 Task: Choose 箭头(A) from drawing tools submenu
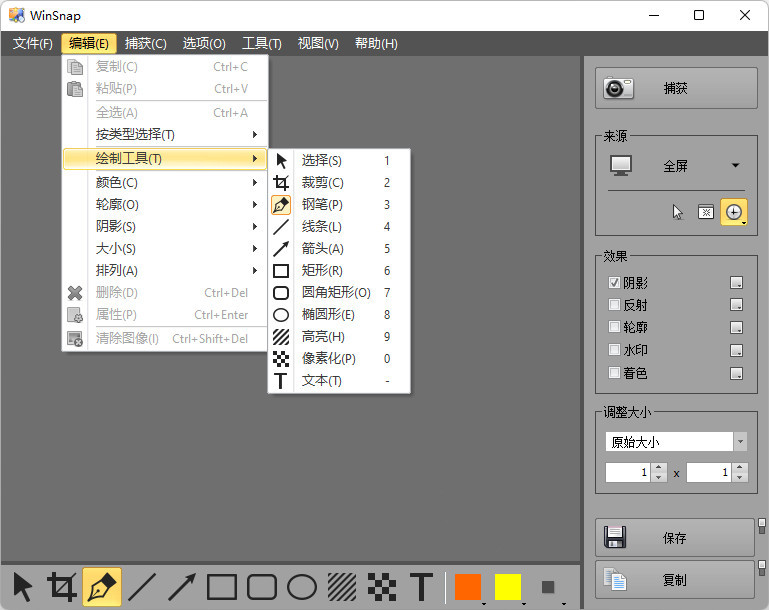click(x=339, y=249)
